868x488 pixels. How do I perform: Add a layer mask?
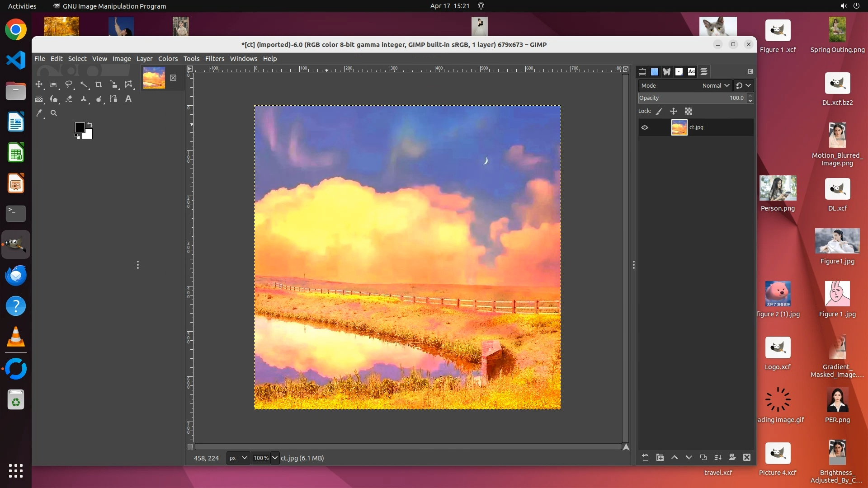(732, 457)
